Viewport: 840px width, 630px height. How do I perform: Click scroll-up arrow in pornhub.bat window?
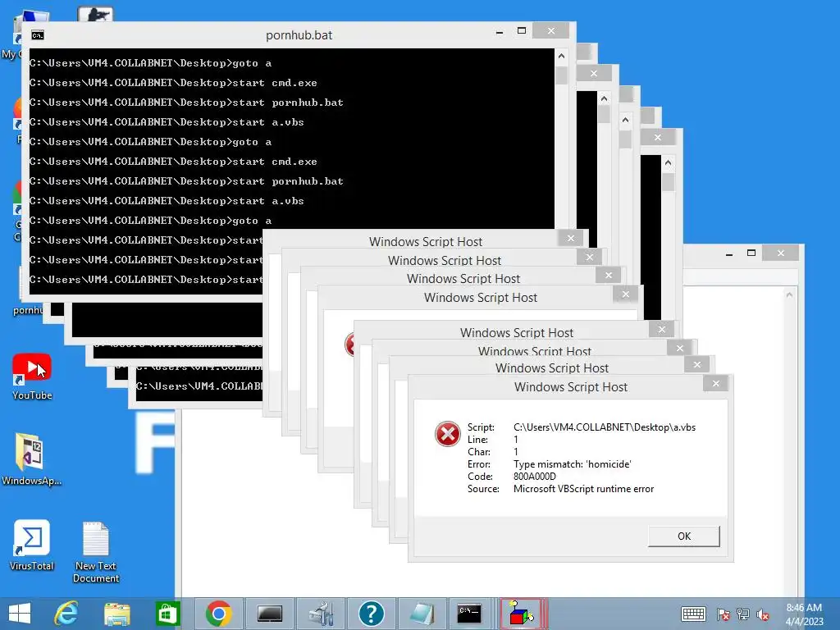[x=561, y=56]
